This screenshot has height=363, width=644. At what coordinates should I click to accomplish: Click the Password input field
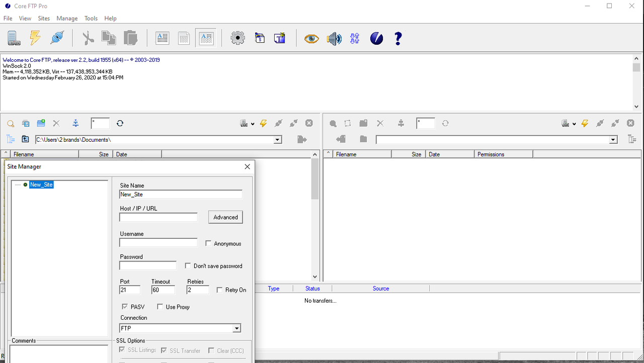[x=148, y=265]
